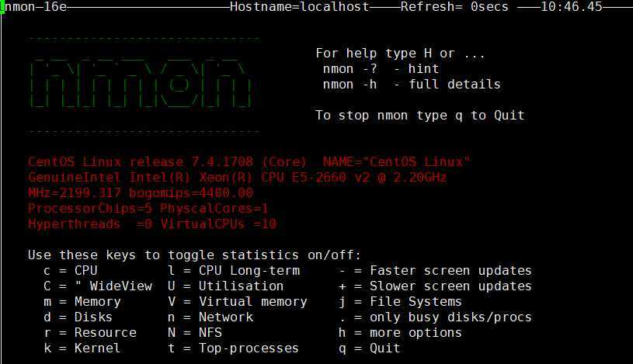The image size is (633, 364).
Task: Select 'nmon -h - full details' line
Action: pos(412,85)
